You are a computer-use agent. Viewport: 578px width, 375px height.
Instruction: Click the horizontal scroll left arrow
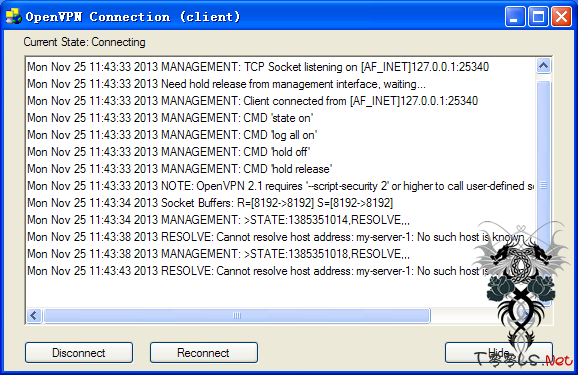point(34,316)
